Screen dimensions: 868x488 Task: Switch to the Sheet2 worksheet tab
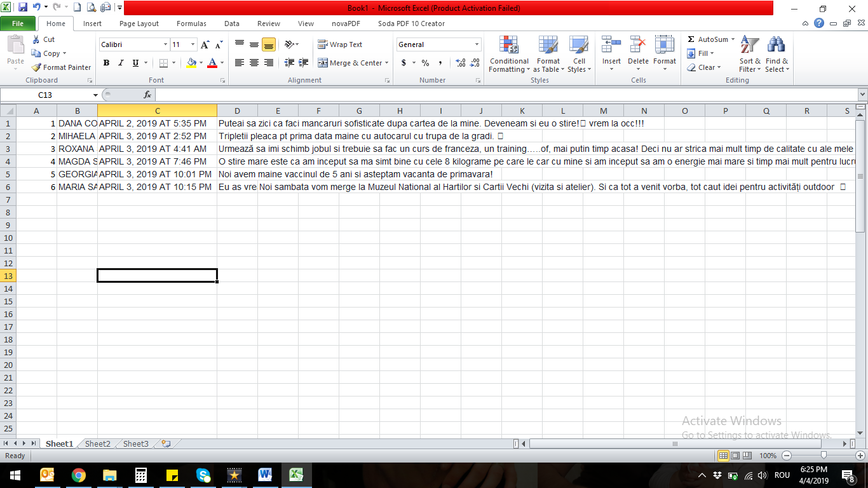[x=98, y=444]
